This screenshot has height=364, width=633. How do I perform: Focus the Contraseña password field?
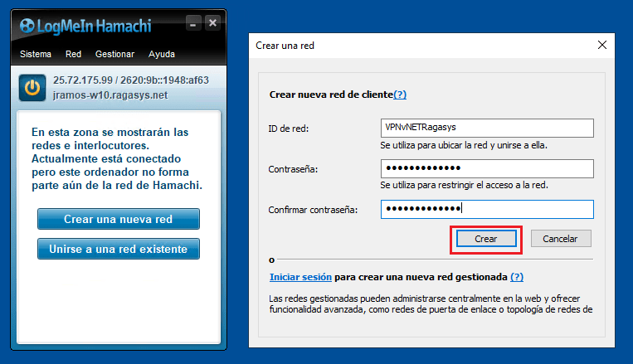(487, 168)
